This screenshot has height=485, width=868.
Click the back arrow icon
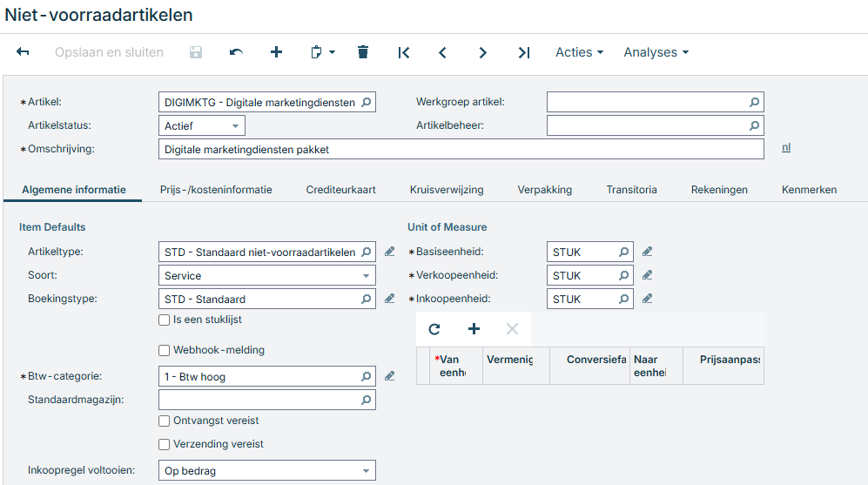[x=24, y=52]
